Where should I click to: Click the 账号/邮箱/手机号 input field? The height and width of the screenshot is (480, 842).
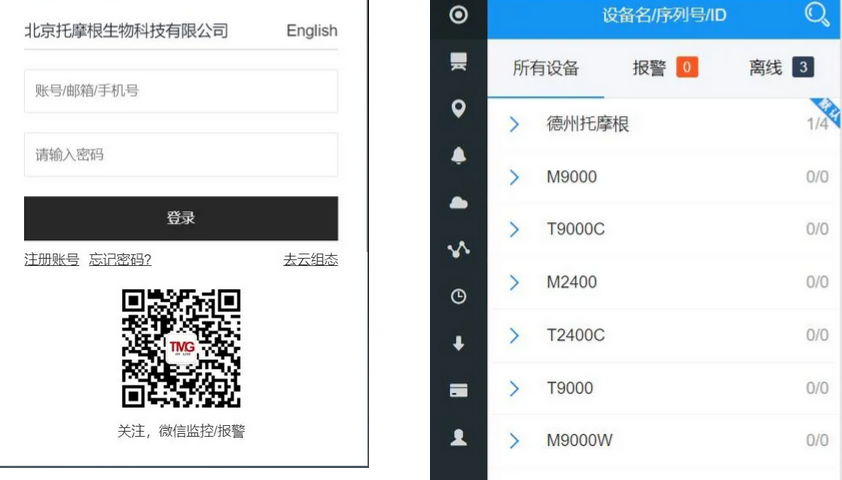point(181,91)
